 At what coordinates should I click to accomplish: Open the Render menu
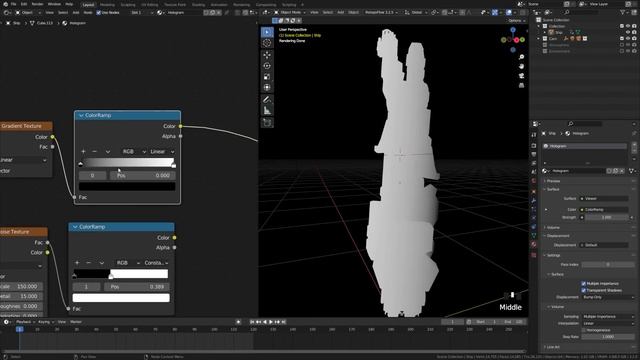click(x=38, y=4)
